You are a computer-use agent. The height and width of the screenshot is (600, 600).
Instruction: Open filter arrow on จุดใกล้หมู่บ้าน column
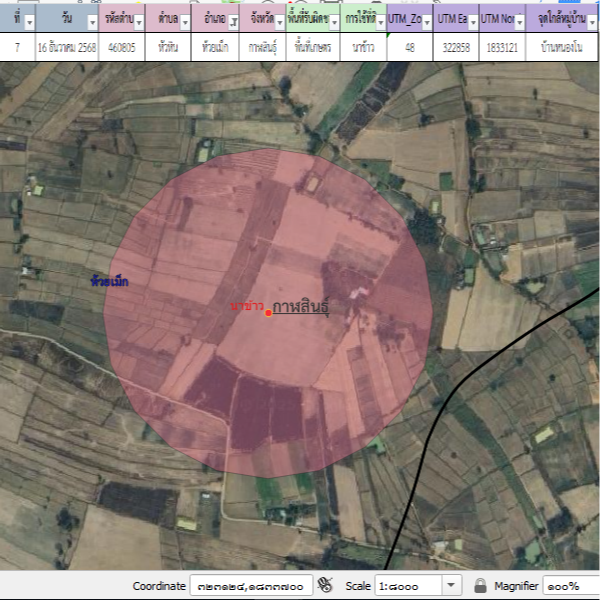coord(592,21)
